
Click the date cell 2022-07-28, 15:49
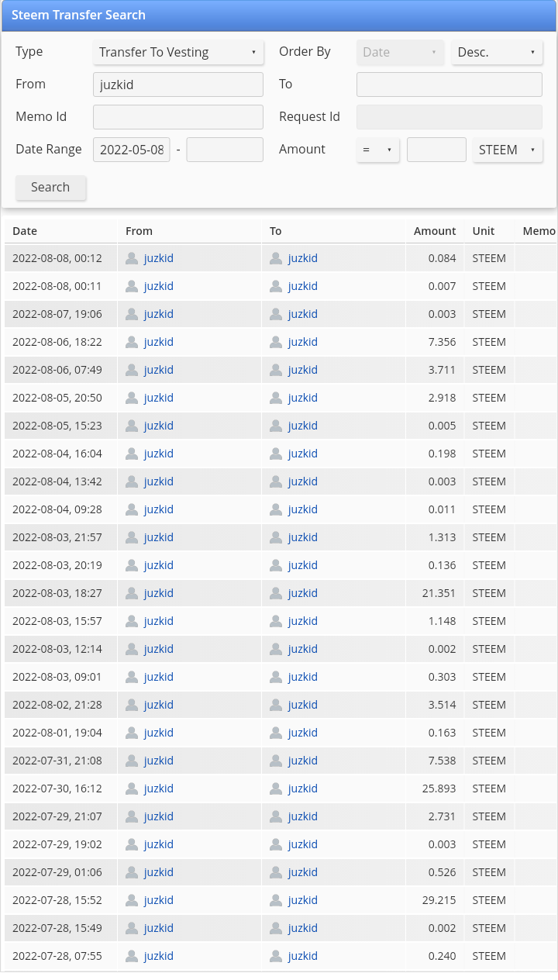[60, 928]
